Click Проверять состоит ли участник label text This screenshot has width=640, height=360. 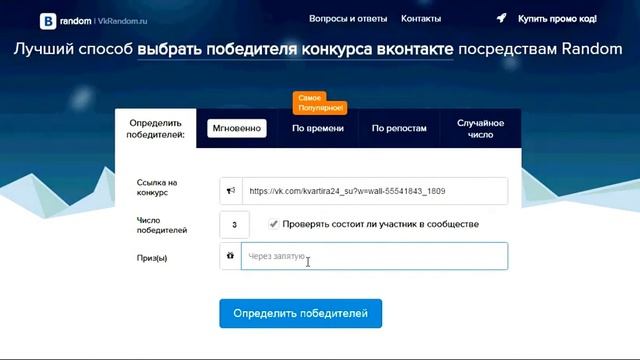coord(380,224)
